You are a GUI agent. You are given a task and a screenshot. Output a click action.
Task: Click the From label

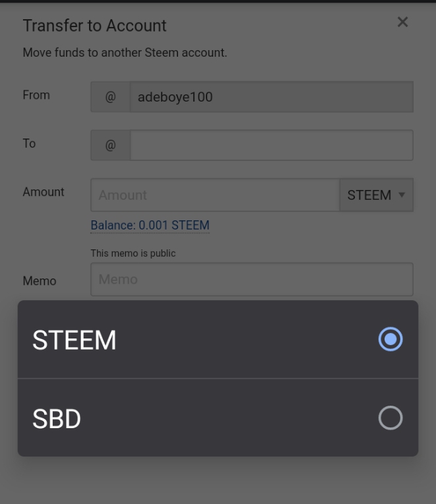tap(36, 95)
